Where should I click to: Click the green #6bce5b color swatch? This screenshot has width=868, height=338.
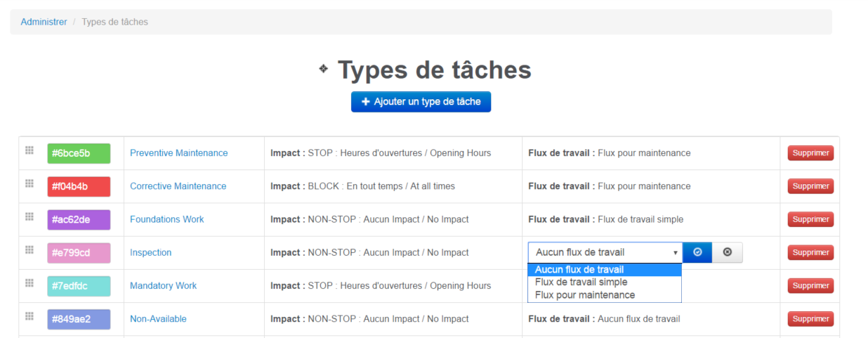pyautogui.click(x=79, y=153)
